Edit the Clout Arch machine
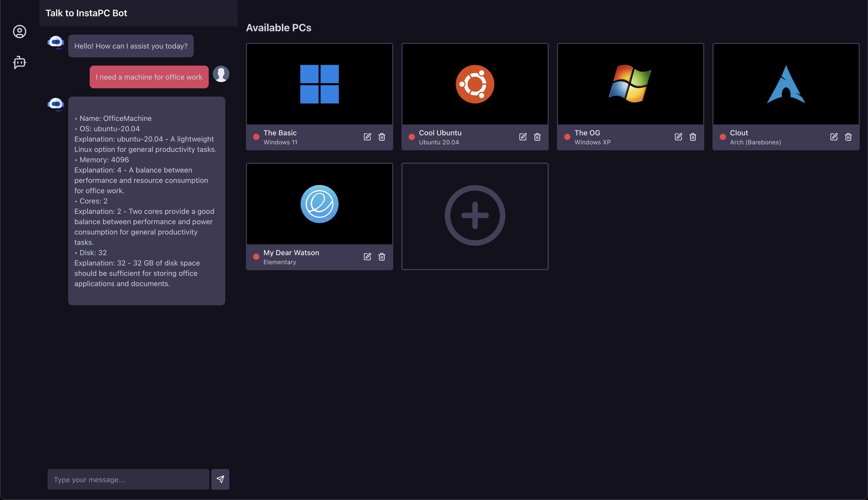This screenshot has width=868, height=500. [x=834, y=137]
